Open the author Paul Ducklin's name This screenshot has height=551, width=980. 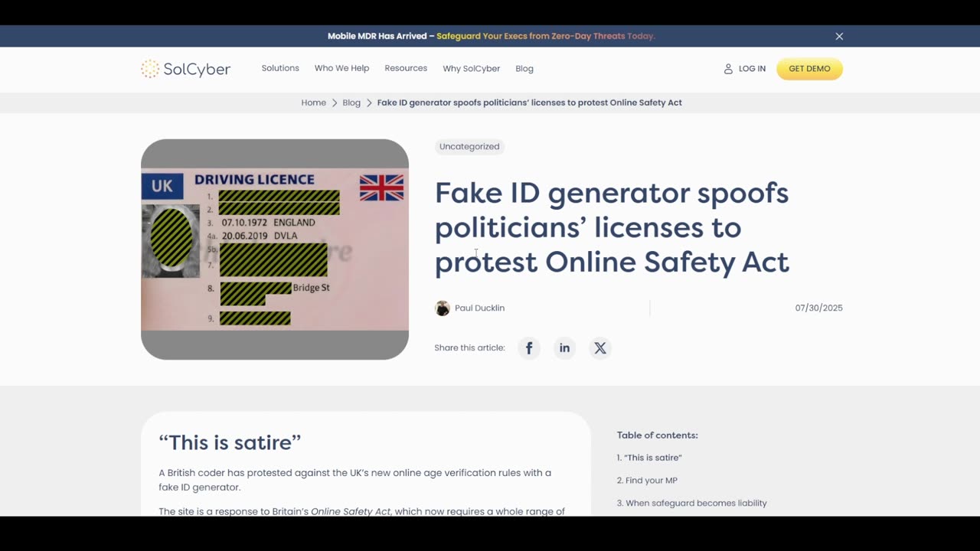479,308
